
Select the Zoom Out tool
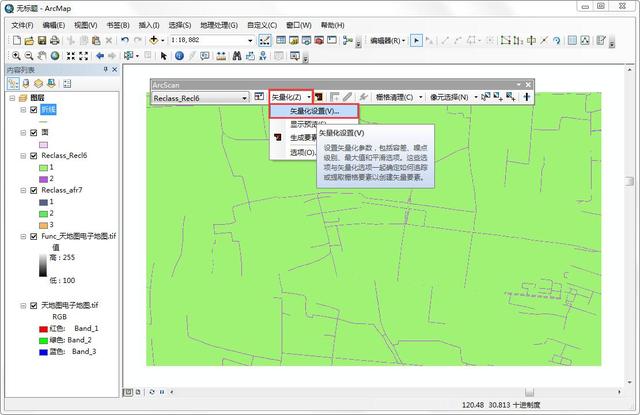pyautogui.click(x=29, y=56)
